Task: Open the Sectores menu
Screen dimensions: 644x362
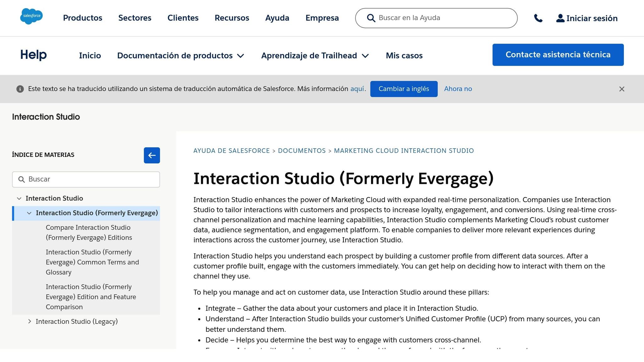Action: pos(135,18)
